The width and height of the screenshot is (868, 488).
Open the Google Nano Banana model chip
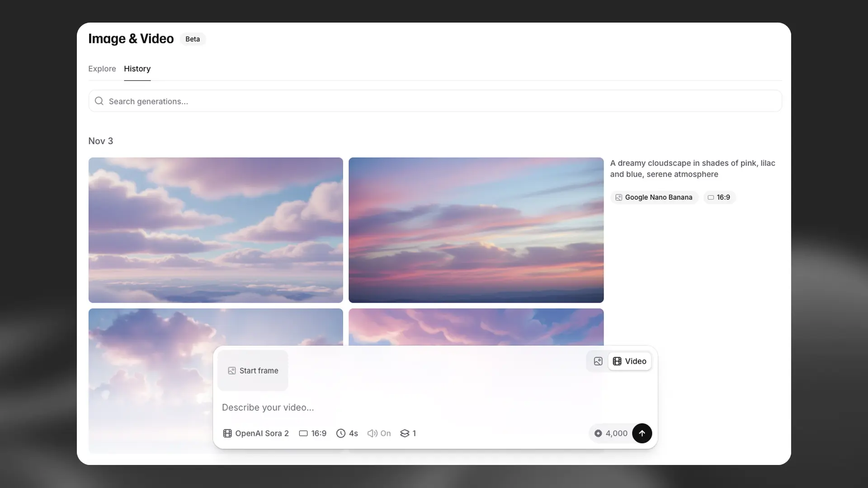click(x=654, y=197)
